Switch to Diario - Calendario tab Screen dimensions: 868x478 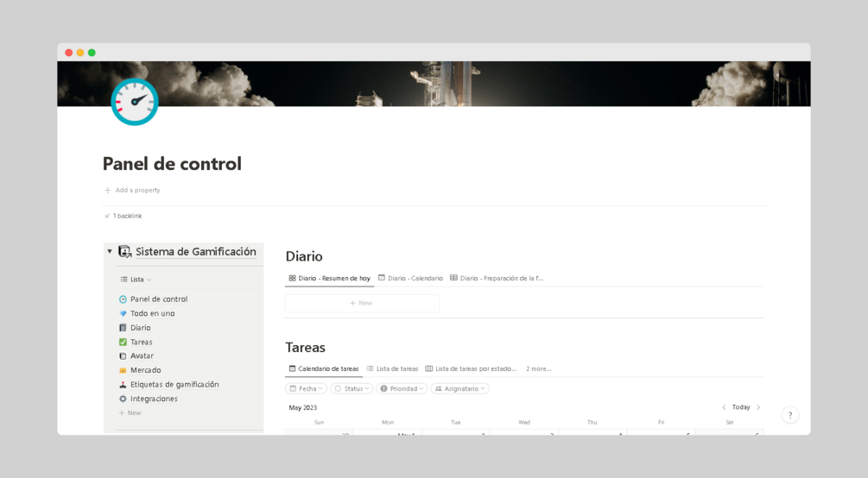(x=410, y=279)
